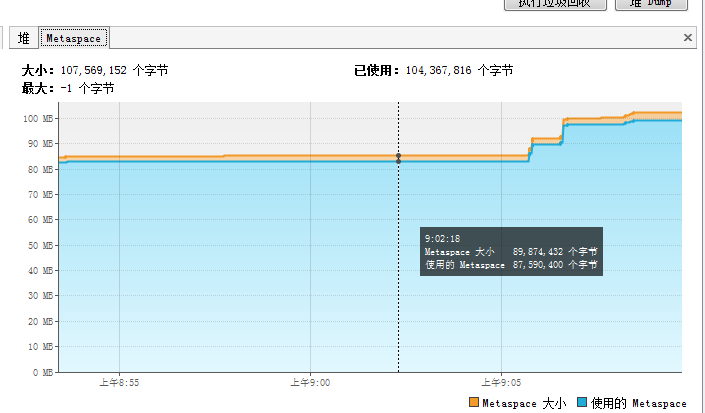This screenshot has width=705, height=413.
Task: Click the 60 MB axis label
Action: [40, 220]
